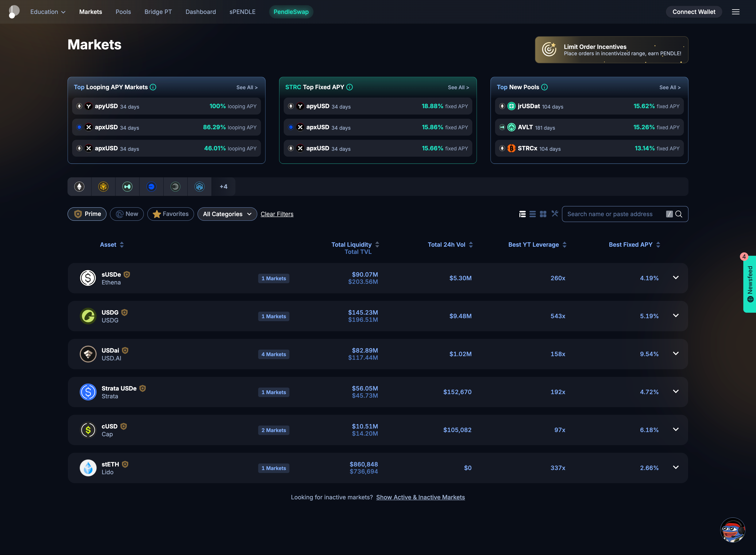
Task: Open the sPENDLE page
Action: (x=243, y=12)
